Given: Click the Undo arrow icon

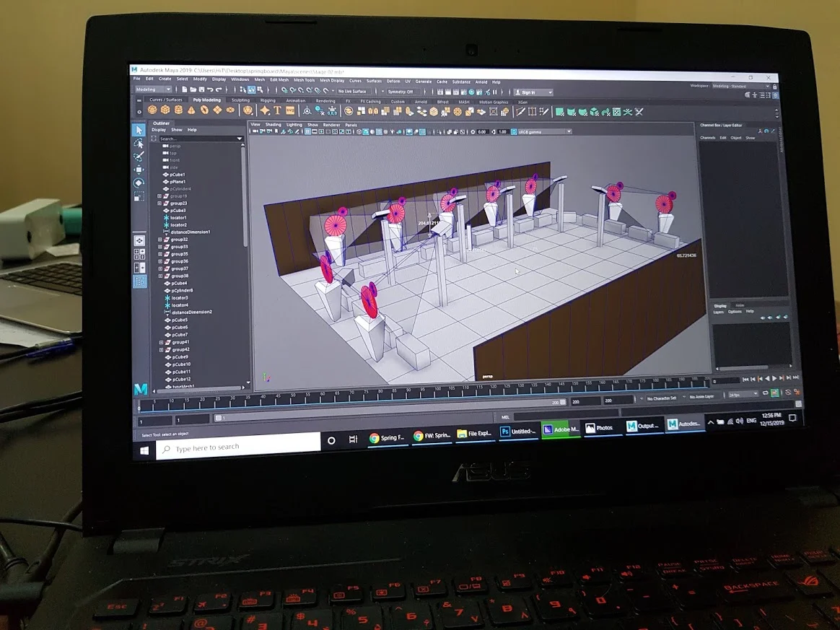Looking at the screenshot, I should coord(210,89).
